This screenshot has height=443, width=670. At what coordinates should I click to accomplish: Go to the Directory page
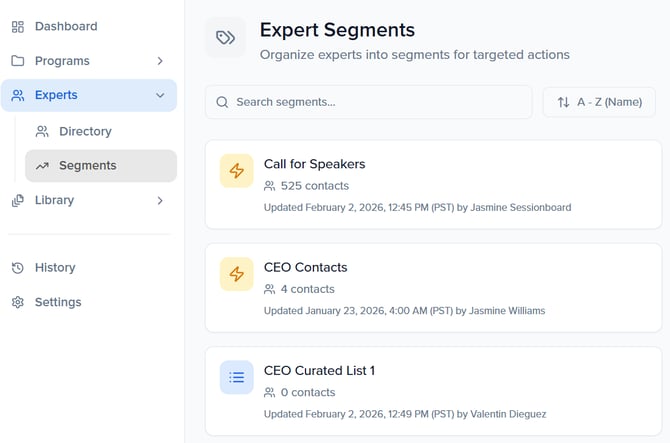85,131
